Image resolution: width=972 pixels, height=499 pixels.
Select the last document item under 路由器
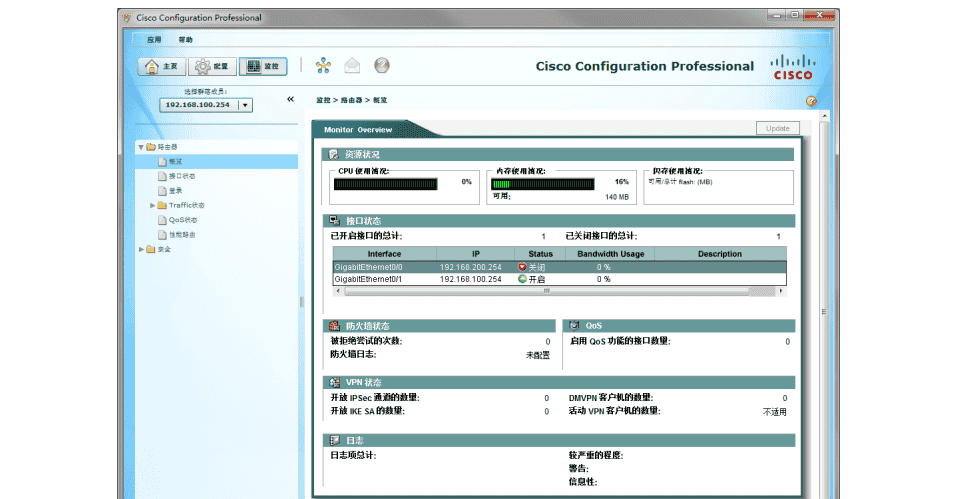tap(182, 235)
